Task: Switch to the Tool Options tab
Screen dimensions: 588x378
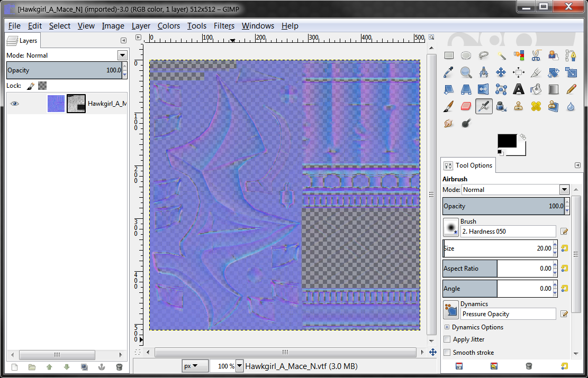Action: [x=468, y=165]
